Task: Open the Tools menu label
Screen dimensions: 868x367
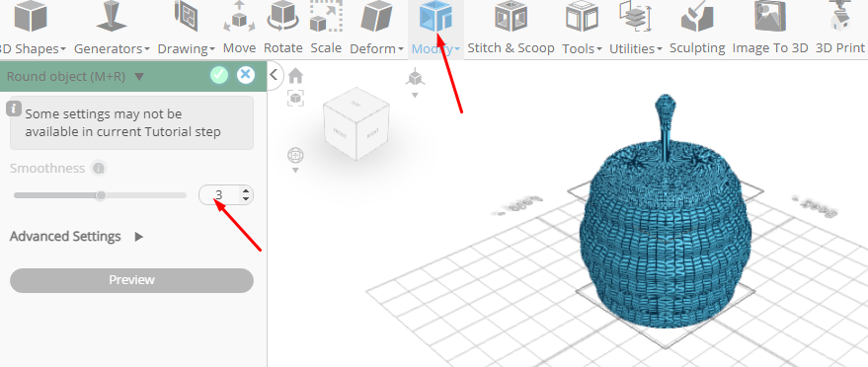Action: click(x=582, y=48)
